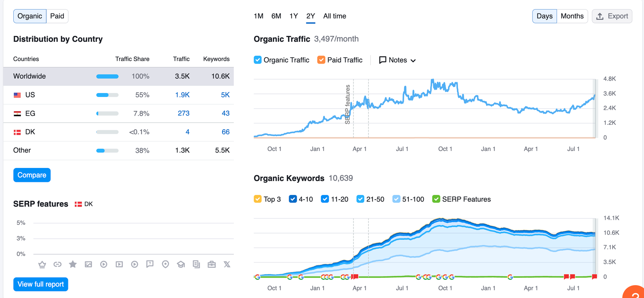Screen dimensions: 644x298
Task: Click the Compare button
Action: (32, 175)
